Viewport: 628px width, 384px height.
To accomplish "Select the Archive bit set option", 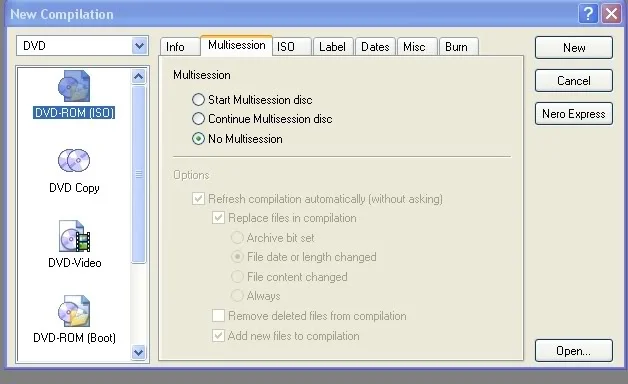I will 237,238.
